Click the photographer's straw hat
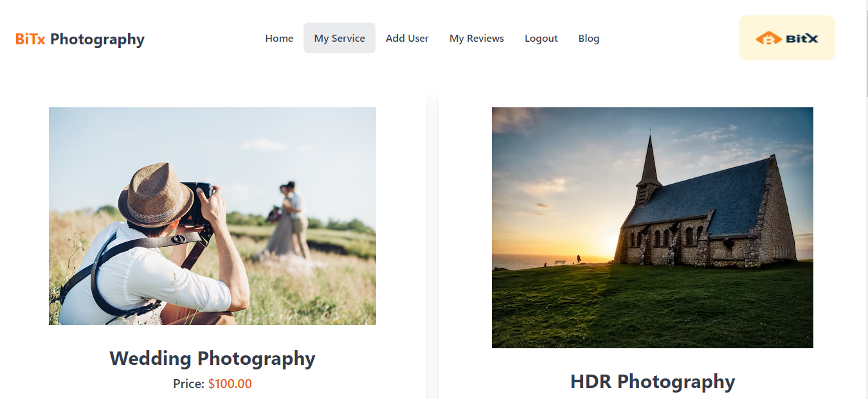Screen dimensions: 868x399 click(x=156, y=195)
